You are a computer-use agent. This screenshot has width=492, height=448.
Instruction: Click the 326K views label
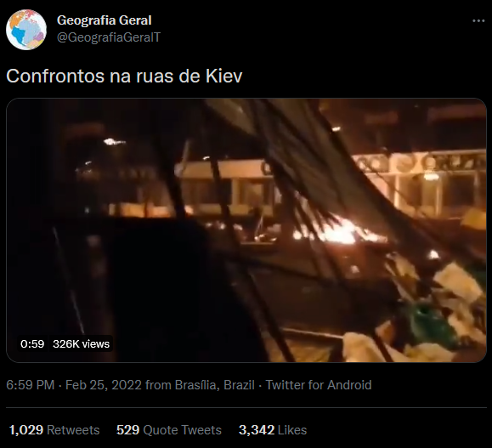click(82, 343)
